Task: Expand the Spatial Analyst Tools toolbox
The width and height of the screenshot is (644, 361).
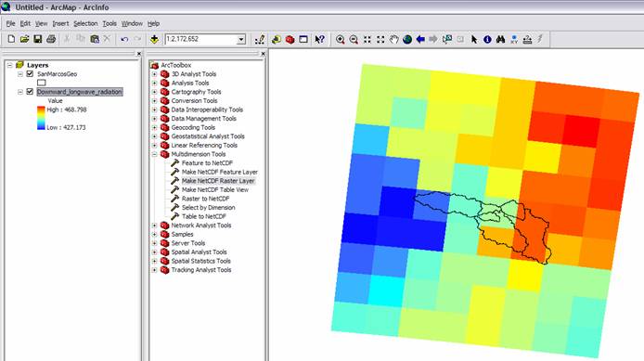Action: point(154,252)
